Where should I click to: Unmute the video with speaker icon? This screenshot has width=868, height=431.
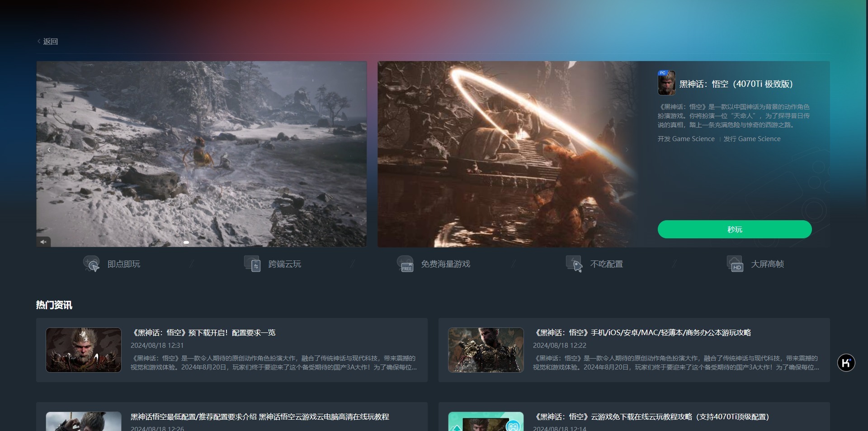pos(43,242)
